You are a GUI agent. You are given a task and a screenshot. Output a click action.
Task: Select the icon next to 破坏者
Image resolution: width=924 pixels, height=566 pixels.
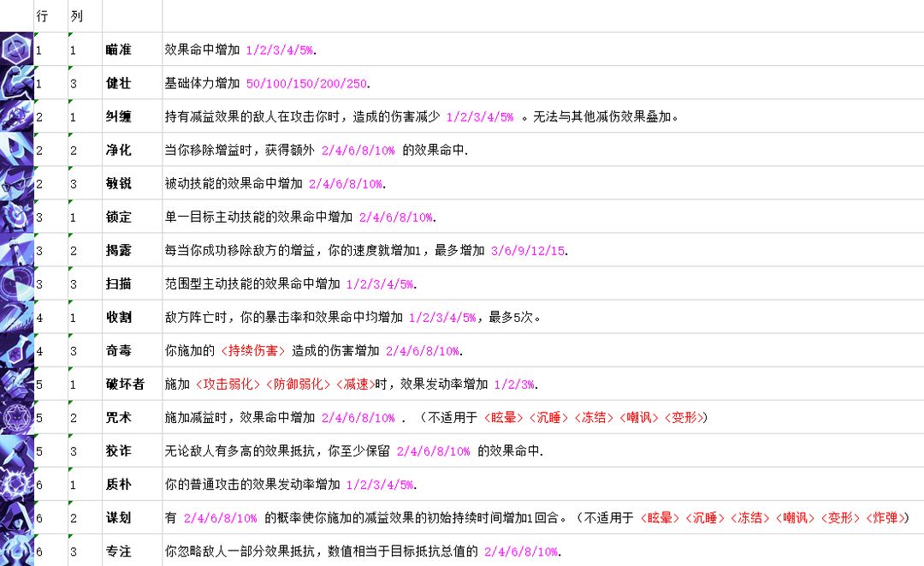point(16,384)
